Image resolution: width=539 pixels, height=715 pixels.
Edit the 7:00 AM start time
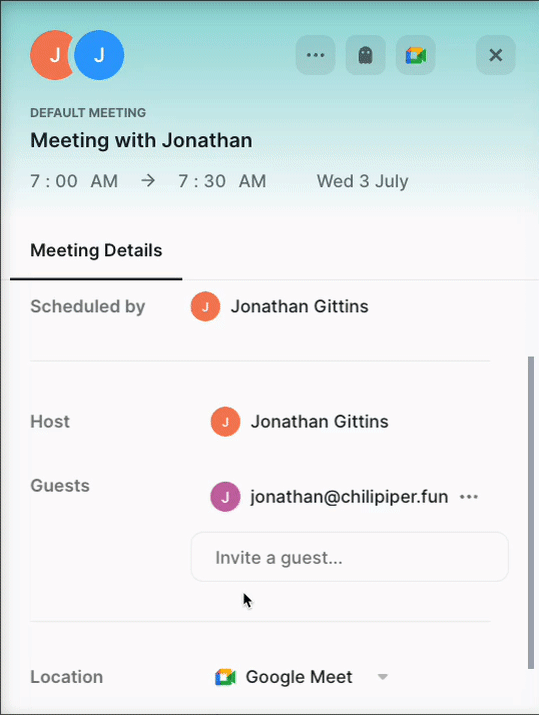(74, 181)
